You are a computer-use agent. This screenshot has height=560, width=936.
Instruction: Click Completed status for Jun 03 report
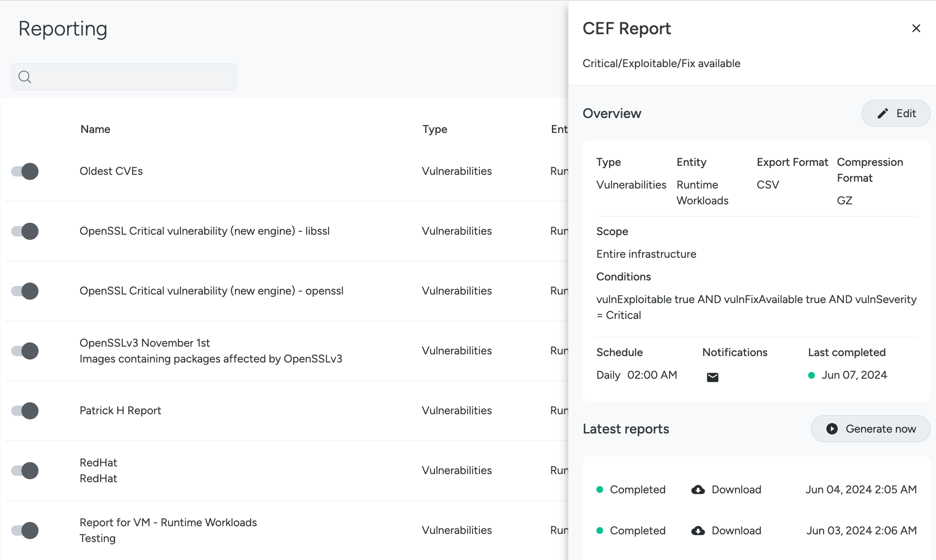(631, 531)
